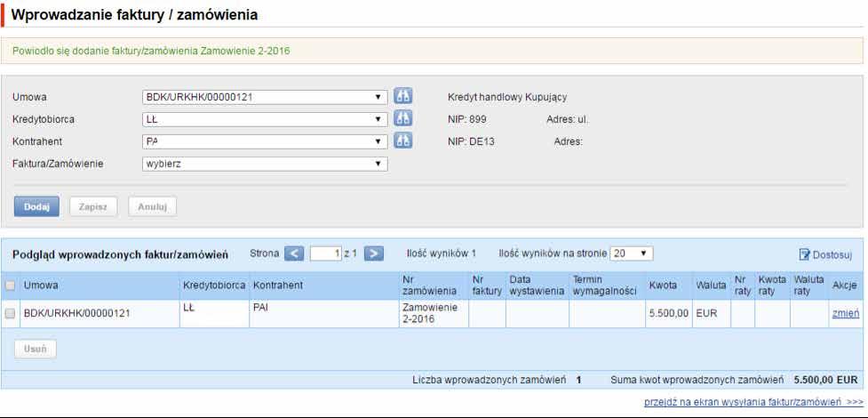Open the Faktura/Zamówienie 'wybierz' dropdown
The image size is (868, 418).
point(265,165)
